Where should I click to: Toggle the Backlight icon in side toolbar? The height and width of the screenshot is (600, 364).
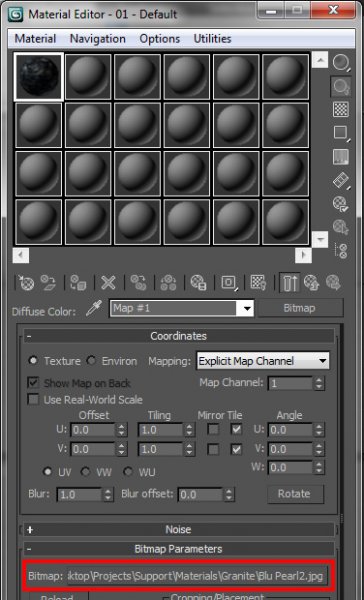click(x=341, y=87)
